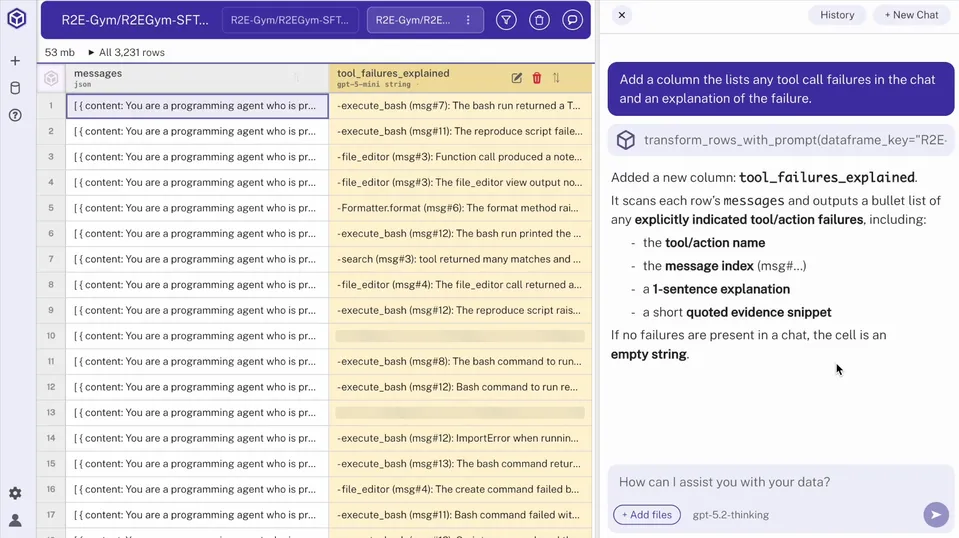Image resolution: width=959 pixels, height=538 pixels.
Task: Delete the tool_failures_explained column via red trash
Action: tap(537, 78)
